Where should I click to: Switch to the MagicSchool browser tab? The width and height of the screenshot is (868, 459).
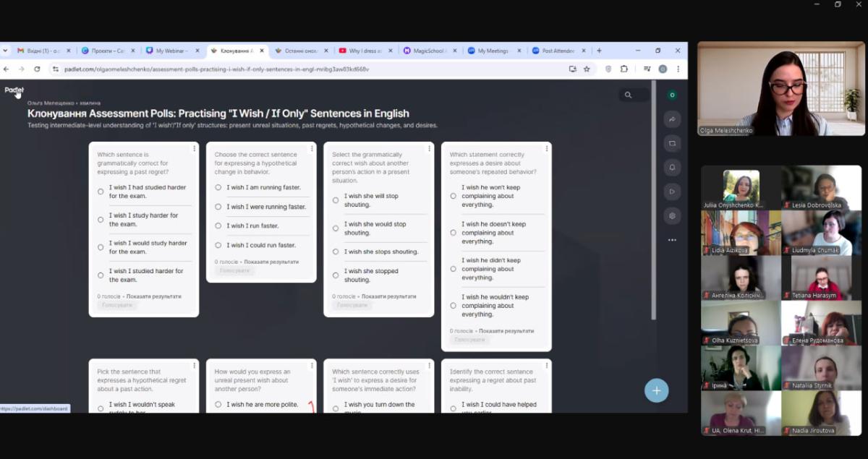point(427,51)
